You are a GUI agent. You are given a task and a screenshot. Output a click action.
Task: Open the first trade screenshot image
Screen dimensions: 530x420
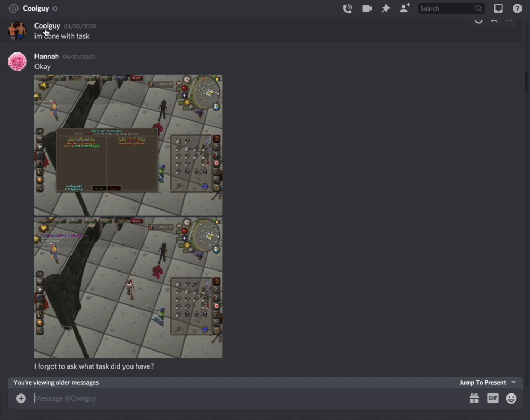click(128, 145)
